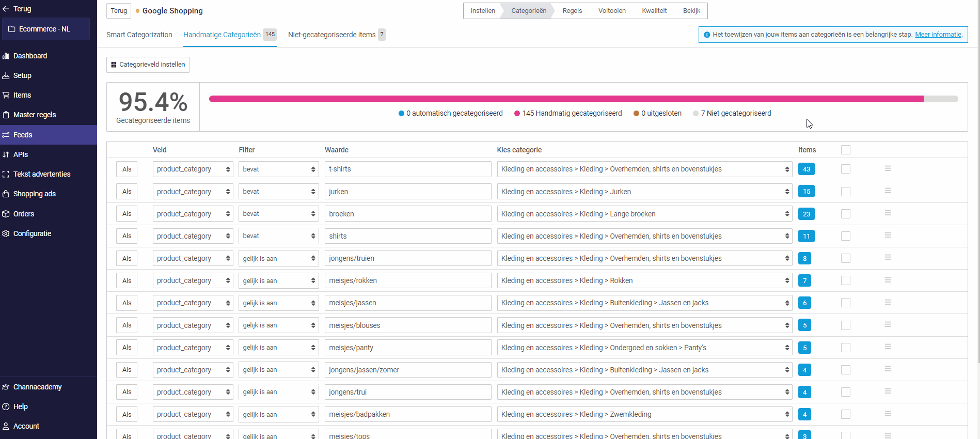Check the checkbox for meisjes/badpakken row

tap(846, 414)
